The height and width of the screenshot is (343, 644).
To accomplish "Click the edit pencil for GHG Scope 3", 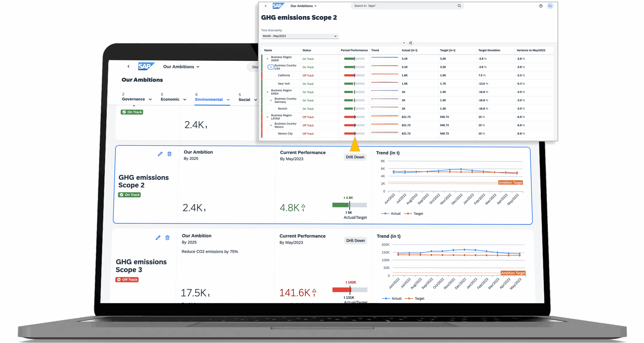I will (x=158, y=237).
